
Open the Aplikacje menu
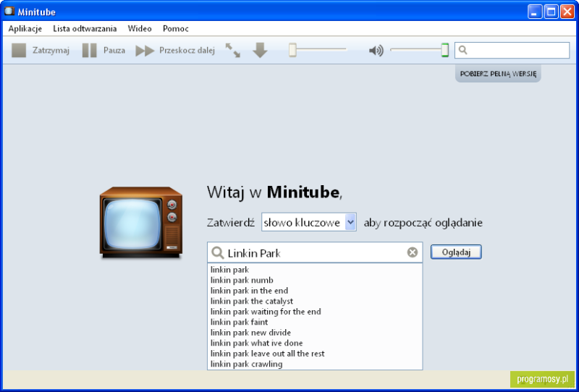[25, 28]
